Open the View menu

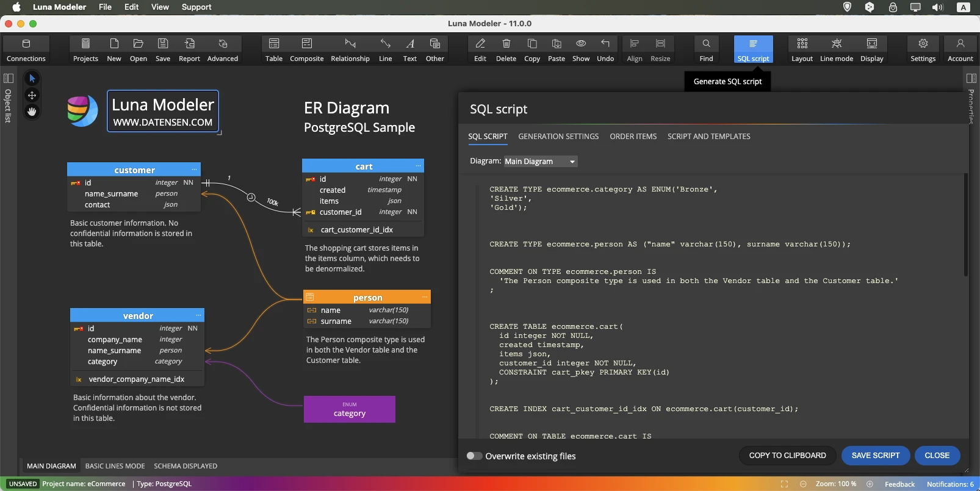pos(160,7)
